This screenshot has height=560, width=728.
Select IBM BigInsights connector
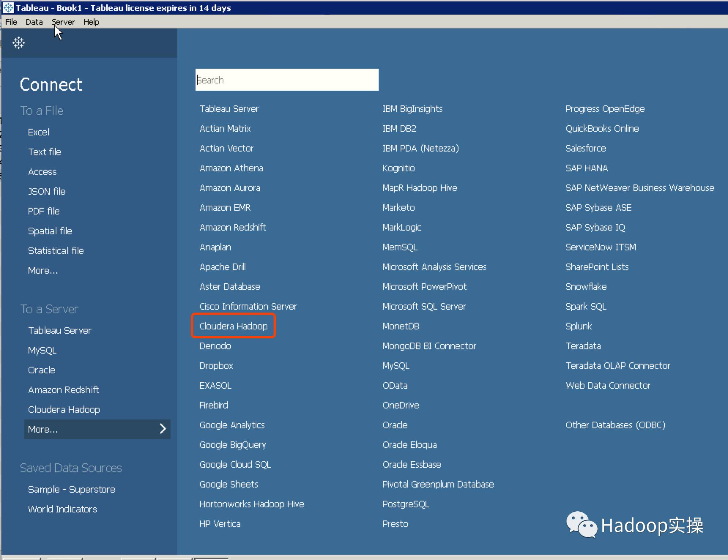413,109
